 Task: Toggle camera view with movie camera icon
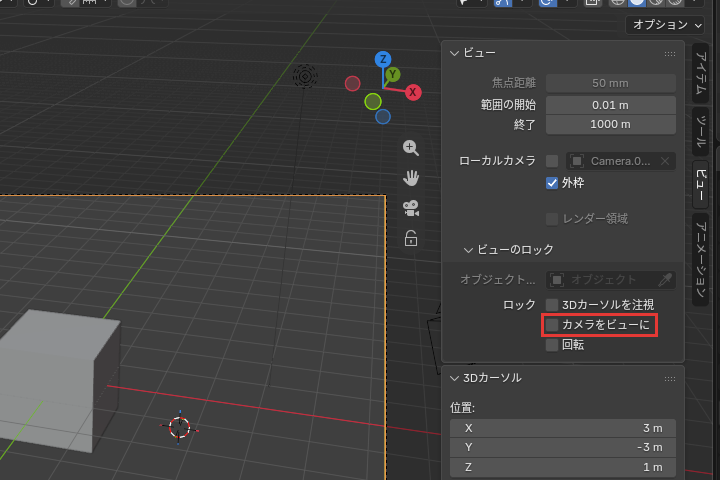[411, 209]
